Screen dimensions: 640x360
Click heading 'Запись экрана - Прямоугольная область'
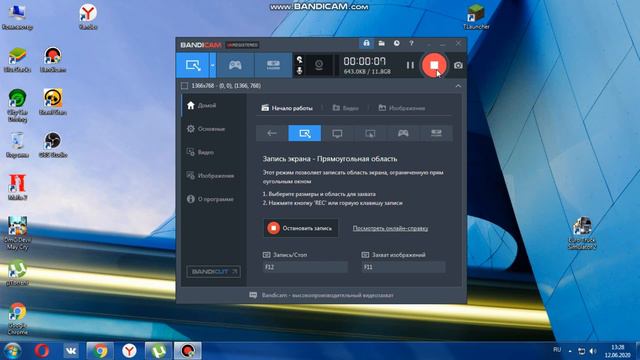point(330,159)
